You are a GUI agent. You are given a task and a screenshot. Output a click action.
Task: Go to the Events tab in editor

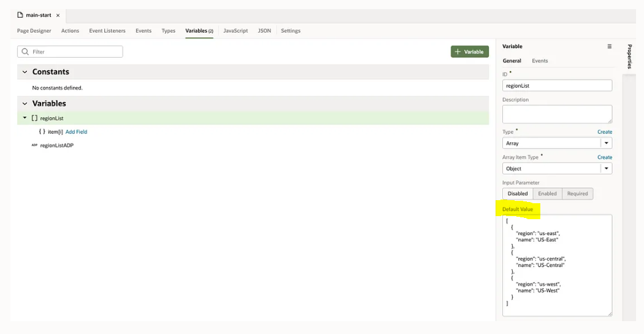coord(144,31)
